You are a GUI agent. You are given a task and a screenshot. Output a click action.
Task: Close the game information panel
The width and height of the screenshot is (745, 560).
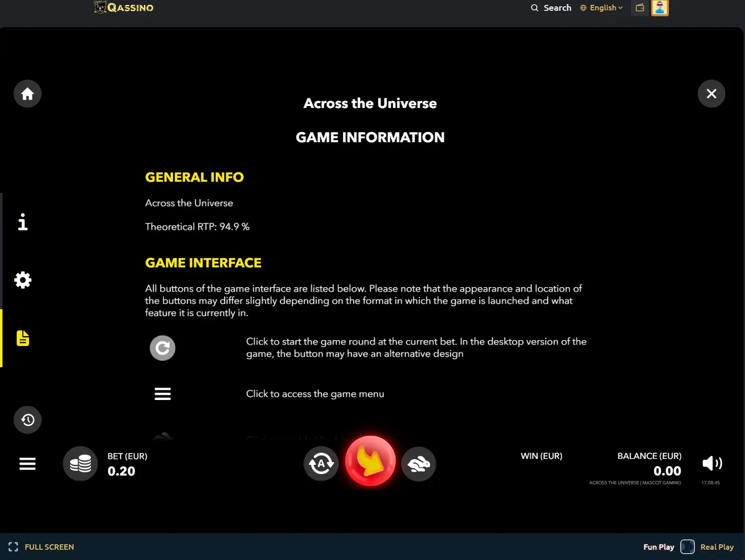coord(712,94)
